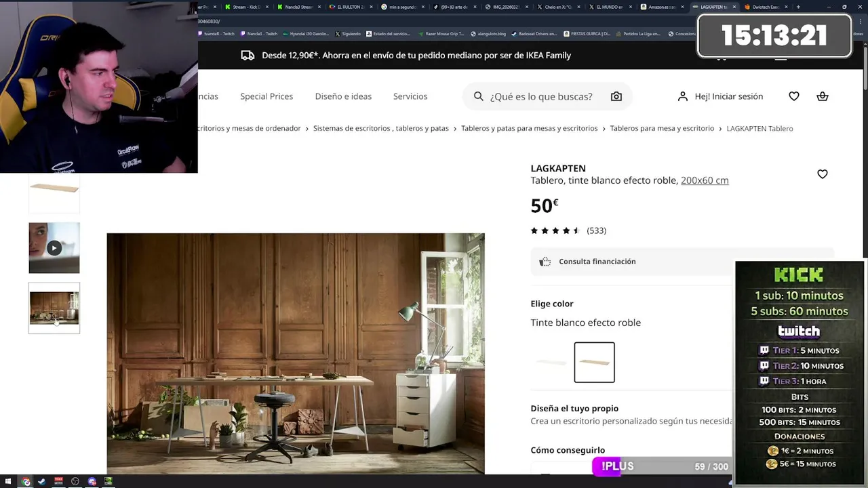Click the account person icon

683,96
